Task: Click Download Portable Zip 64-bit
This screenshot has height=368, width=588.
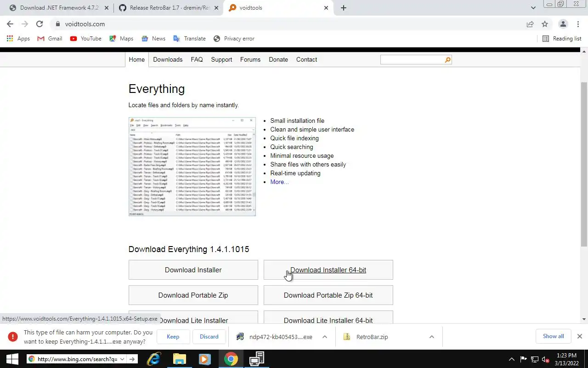Action: [x=328, y=295]
